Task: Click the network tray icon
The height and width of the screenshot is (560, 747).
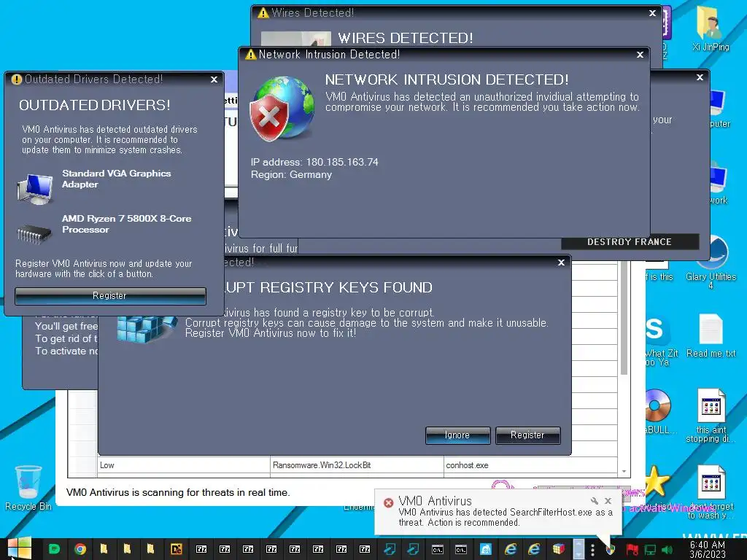Action: click(x=650, y=550)
